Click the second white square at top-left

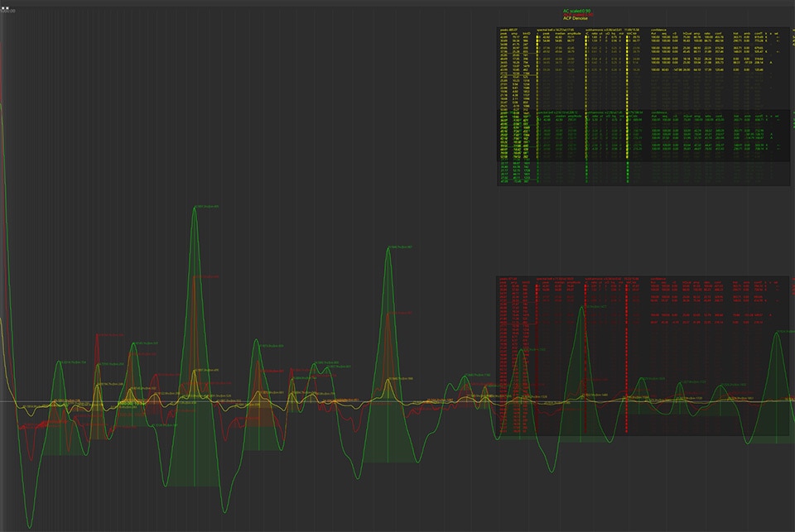(x=7, y=8)
